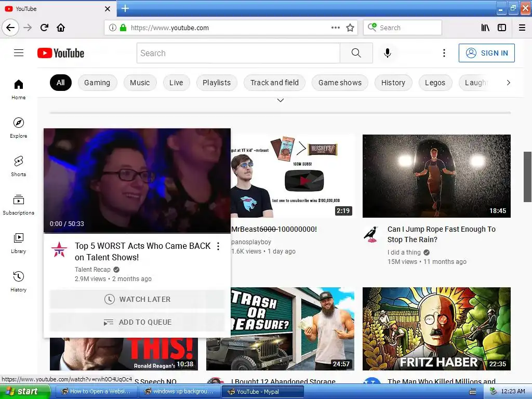
Task: Open options menu for Talent Shows video
Action: tap(218, 246)
